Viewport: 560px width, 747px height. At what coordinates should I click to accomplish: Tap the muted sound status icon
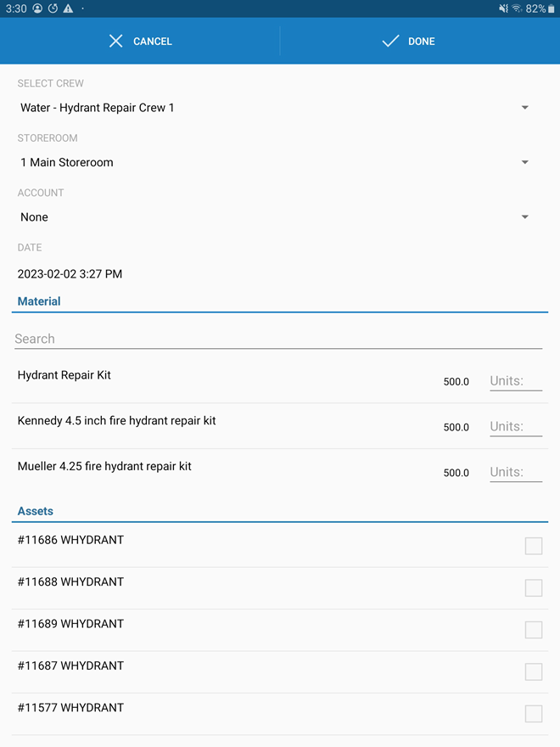503,8
